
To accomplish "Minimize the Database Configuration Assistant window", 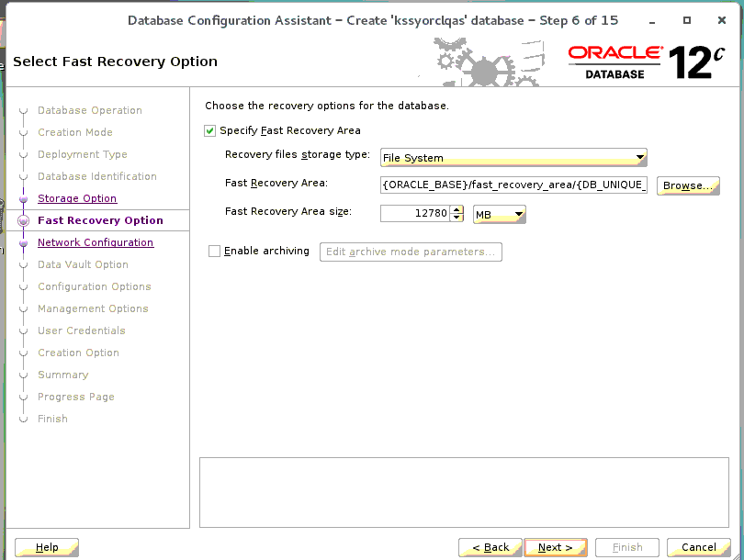I will click(x=655, y=19).
